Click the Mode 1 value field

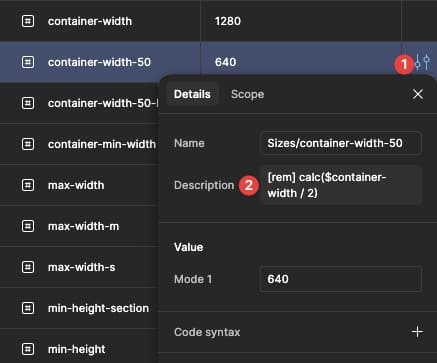(x=341, y=279)
